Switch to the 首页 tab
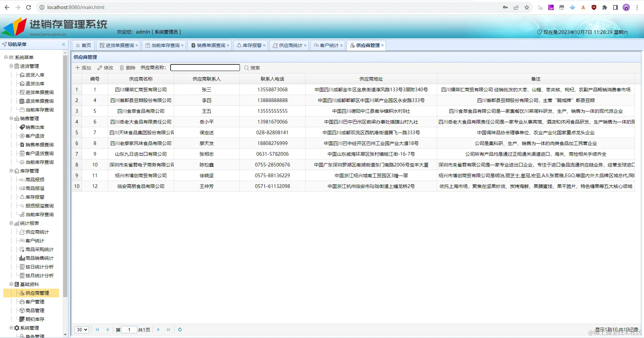644x338 pixels. coord(83,45)
